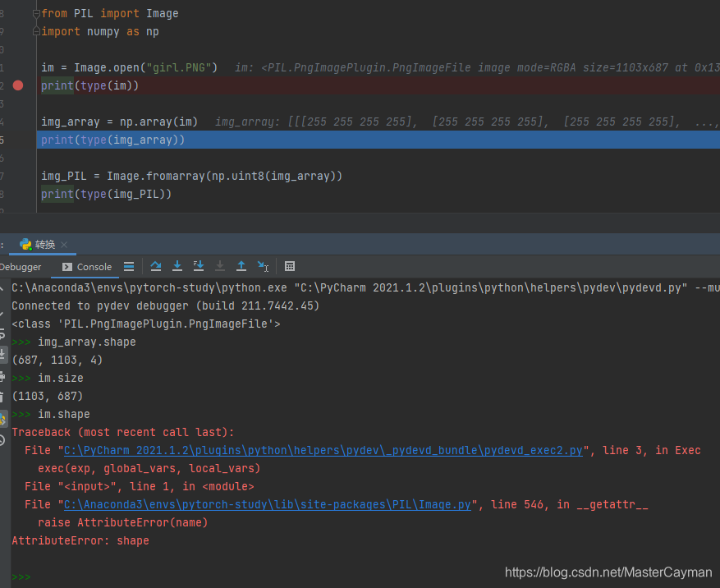Click the 'raise AttributeError(name)' line
Image resolution: width=720 pixels, height=588 pixels.
point(122,523)
